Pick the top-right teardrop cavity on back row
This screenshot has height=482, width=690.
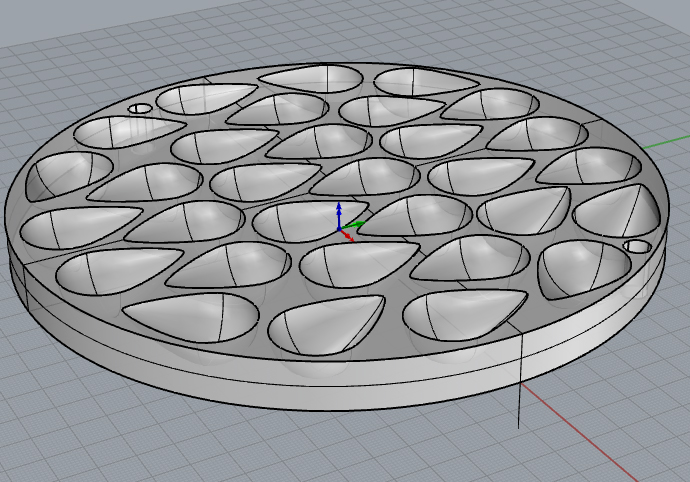click(425, 82)
